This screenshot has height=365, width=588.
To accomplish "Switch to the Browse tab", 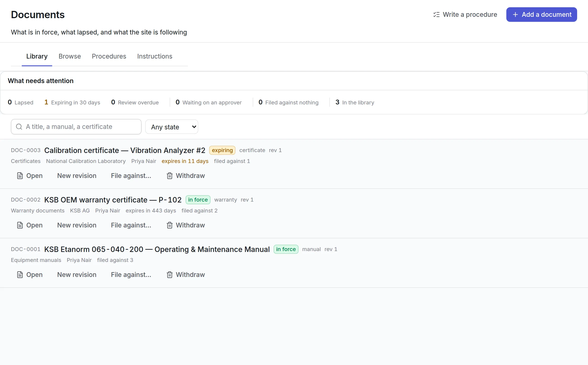I will (x=70, y=56).
